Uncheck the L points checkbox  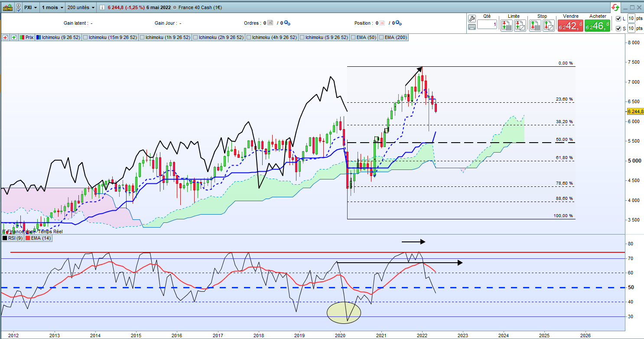pyautogui.click(x=618, y=19)
